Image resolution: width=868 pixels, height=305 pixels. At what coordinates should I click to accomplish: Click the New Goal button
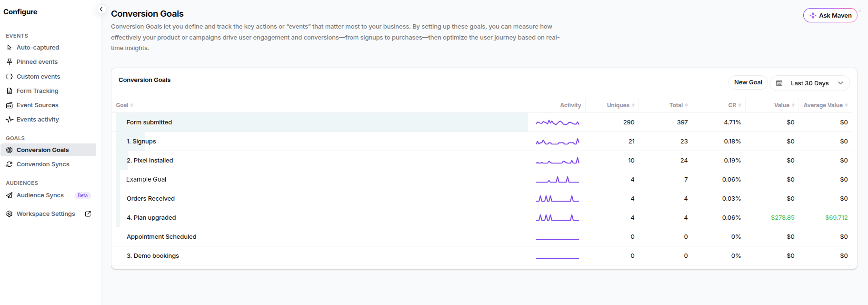click(x=748, y=82)
